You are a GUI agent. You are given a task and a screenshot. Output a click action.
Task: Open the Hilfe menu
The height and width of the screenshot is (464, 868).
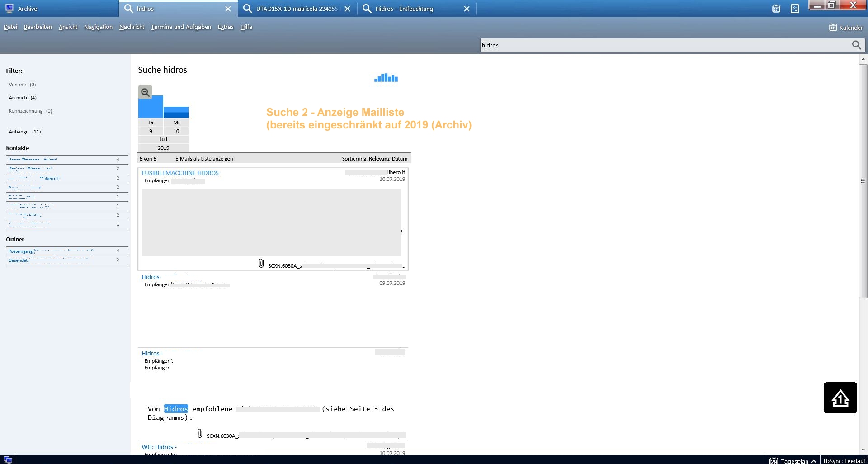pos(246,27)
